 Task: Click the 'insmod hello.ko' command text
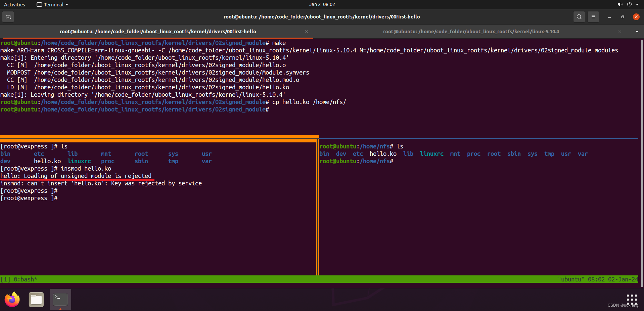86,169
